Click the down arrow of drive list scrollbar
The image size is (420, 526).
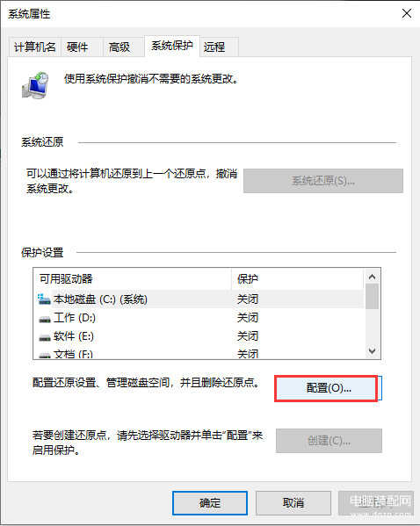tap(372, 351)
